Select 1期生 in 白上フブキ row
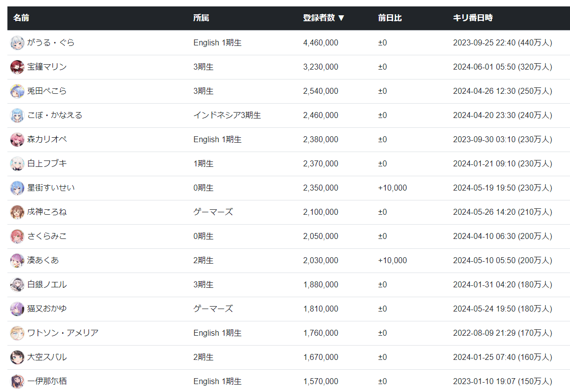The image size is (570, 392). tap(203, 163)
